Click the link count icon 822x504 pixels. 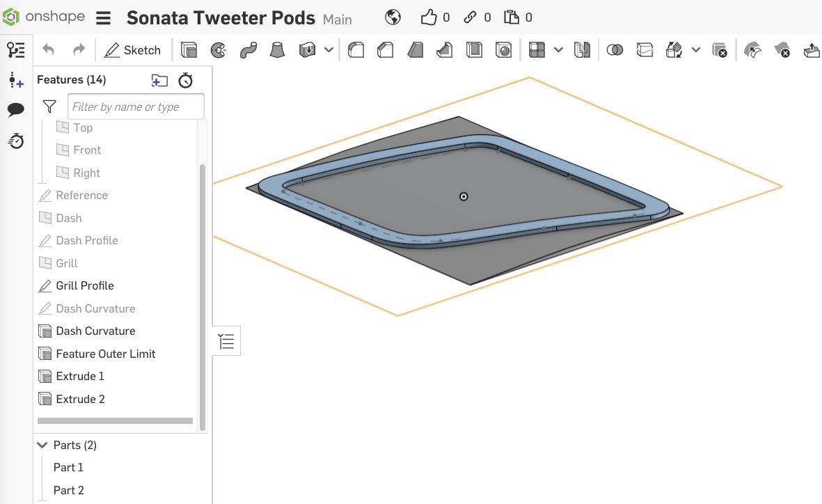pyautogui.click(x=470, y=17)
